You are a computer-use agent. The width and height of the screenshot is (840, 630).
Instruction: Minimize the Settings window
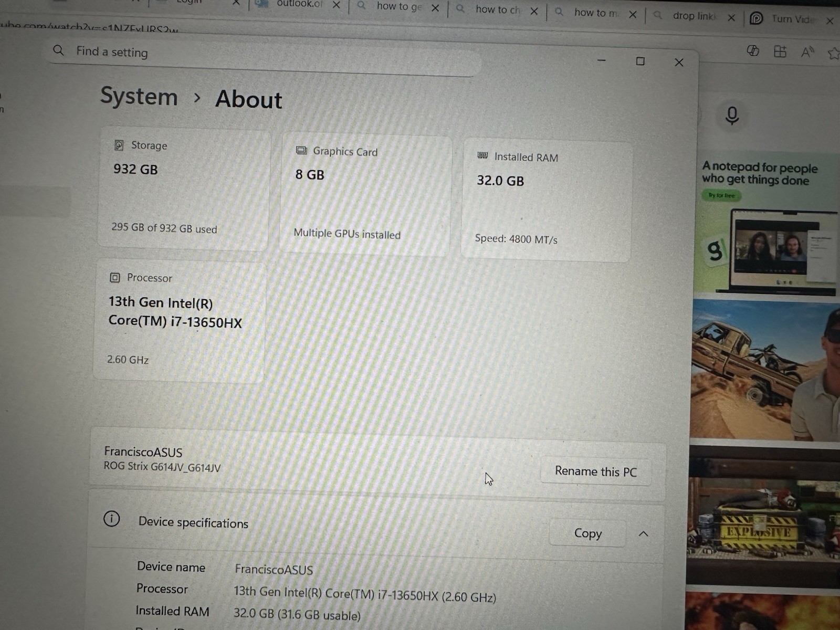(602, 60)
